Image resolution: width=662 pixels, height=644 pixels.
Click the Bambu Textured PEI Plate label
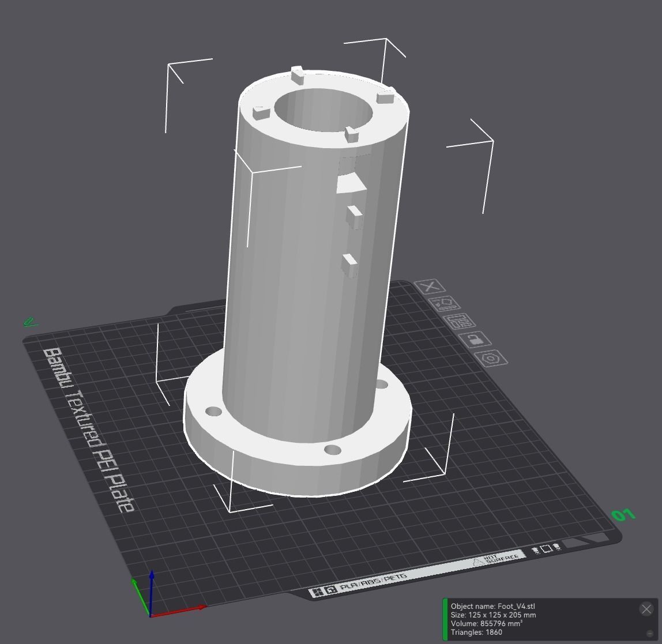(x=88, y=430)
